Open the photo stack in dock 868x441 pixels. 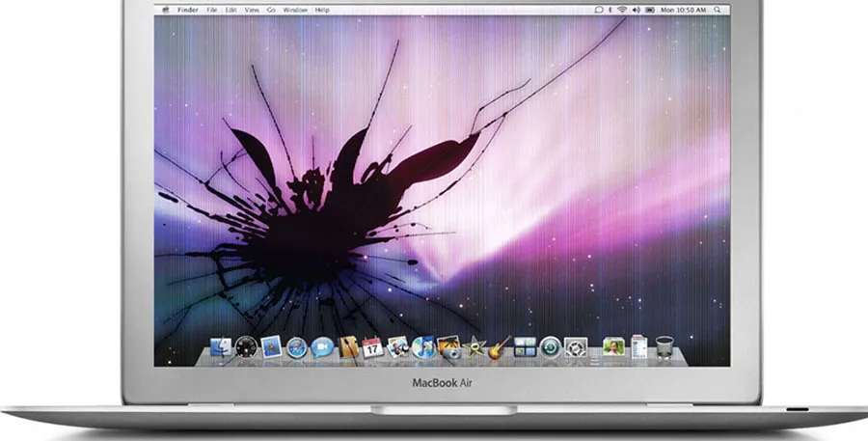tap(613, 347)
